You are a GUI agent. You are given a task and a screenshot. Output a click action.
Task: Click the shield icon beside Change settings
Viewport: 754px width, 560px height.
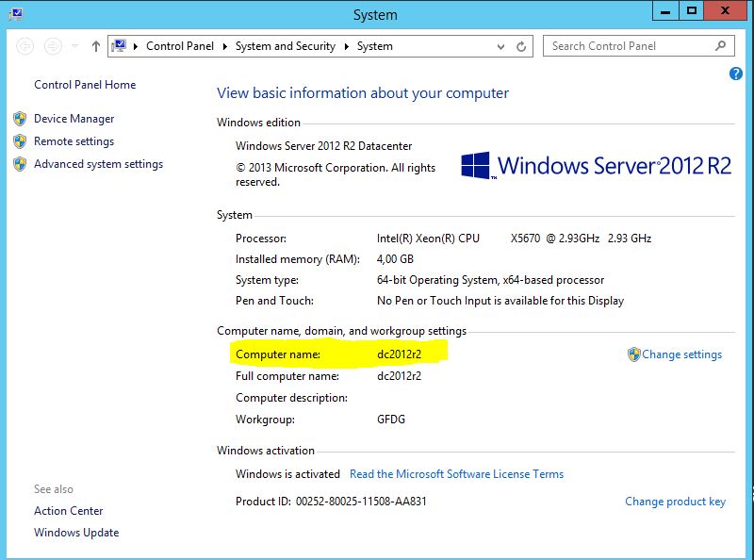pos(633,354)
